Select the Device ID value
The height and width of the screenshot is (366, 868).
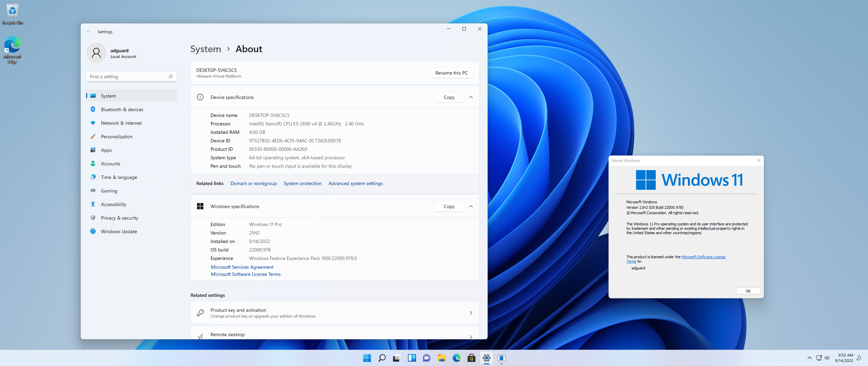pyautogui.click(x=295, y=141)
